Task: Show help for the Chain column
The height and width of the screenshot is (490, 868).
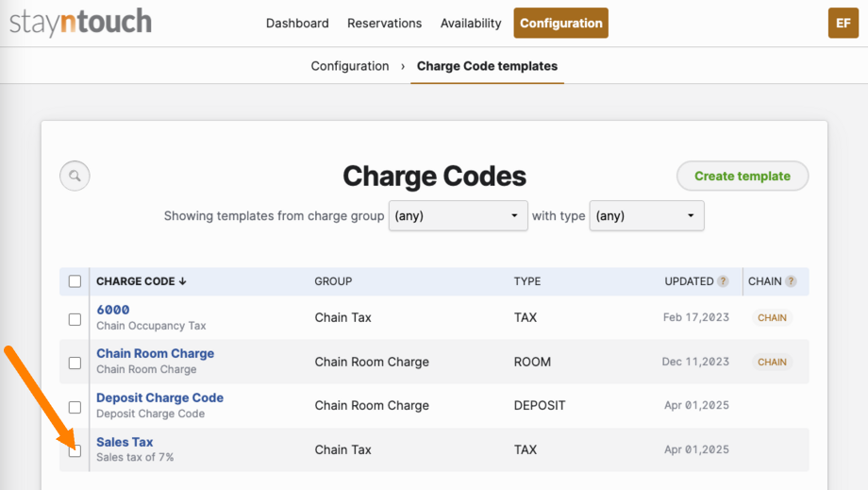Action: (x=791, y=281)
